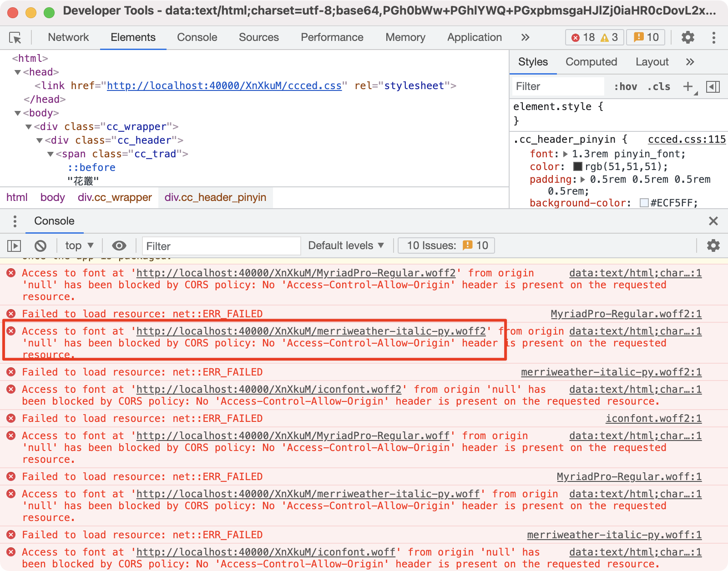The image size is (728, 571).
Task: Click the 18 errors 3 warnings counter
Action: [x=595, y=37]
